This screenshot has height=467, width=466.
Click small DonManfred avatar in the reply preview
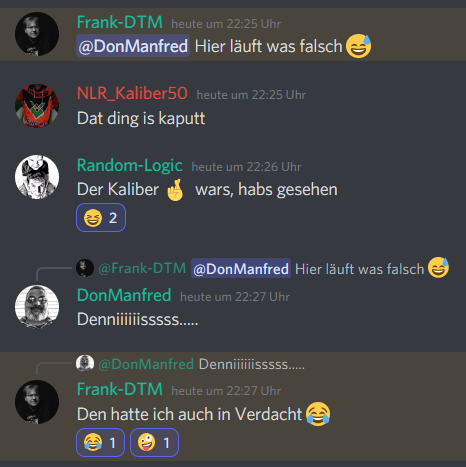(x=85, y=363)
